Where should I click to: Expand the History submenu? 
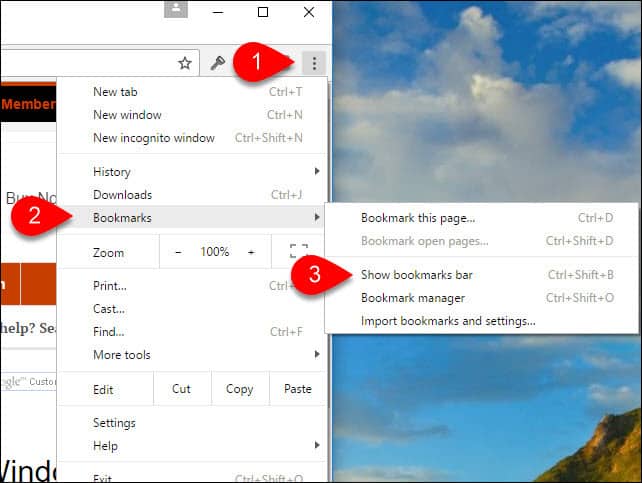pos(192,172)
